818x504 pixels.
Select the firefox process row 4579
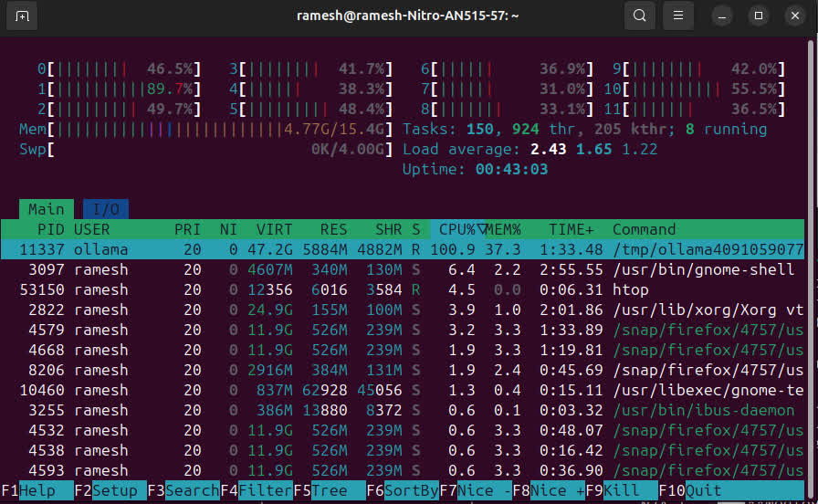point(403,330)
